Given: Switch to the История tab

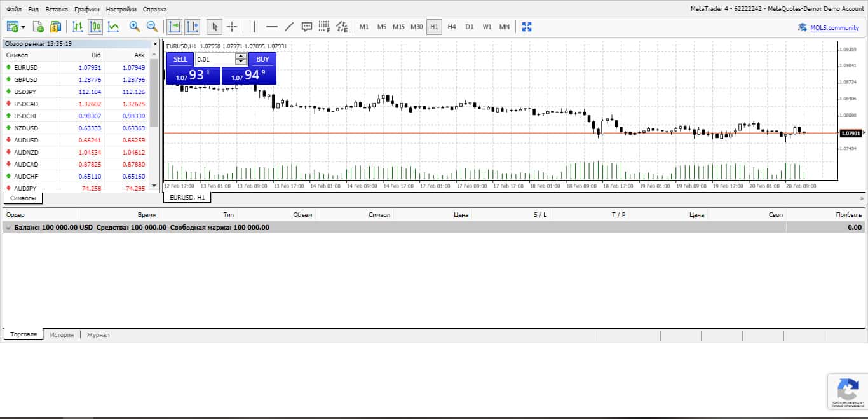Looking at the screenshot, I should click(62, 334).
